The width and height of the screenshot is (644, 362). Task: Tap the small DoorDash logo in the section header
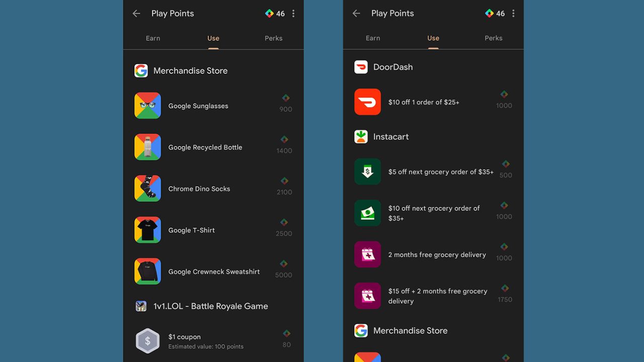pyautogui.click(x=361, y=67)
